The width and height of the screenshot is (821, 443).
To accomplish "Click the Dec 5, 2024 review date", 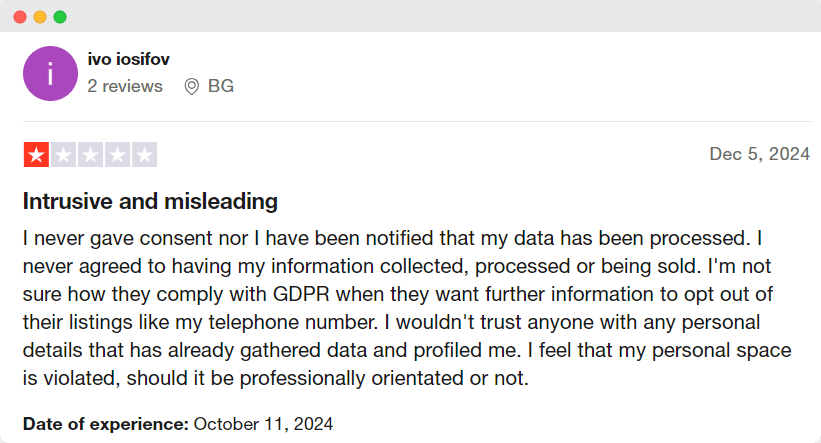I will coord(759,154).
